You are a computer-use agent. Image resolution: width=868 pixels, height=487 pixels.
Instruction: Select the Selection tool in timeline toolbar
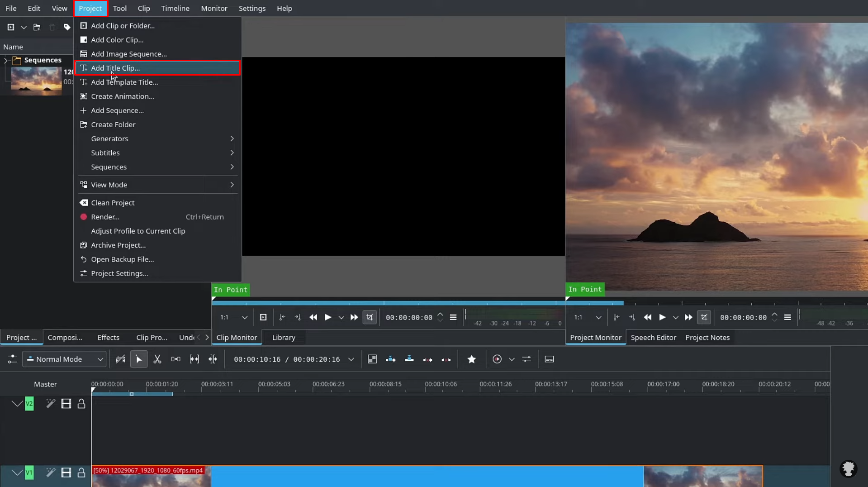coord(139,359)
